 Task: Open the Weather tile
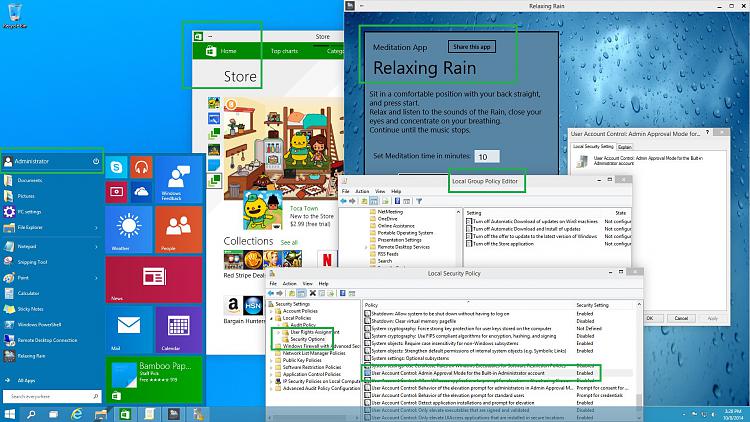129,229
